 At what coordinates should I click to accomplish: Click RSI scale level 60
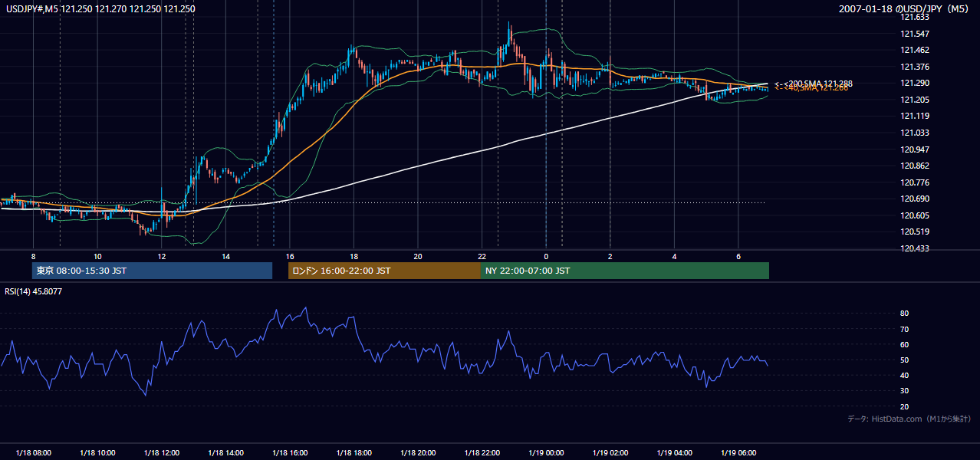[904, 344]
